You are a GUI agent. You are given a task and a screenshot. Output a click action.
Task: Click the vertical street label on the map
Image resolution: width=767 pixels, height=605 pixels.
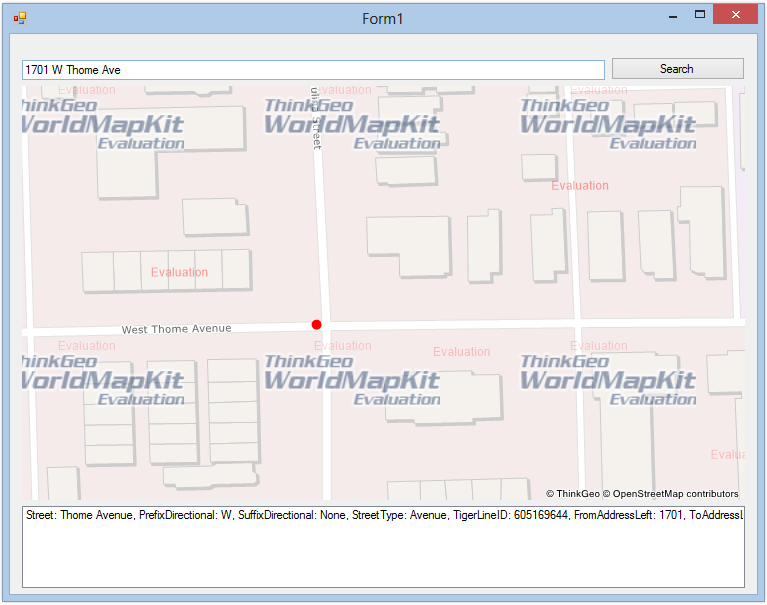point(316,118)
